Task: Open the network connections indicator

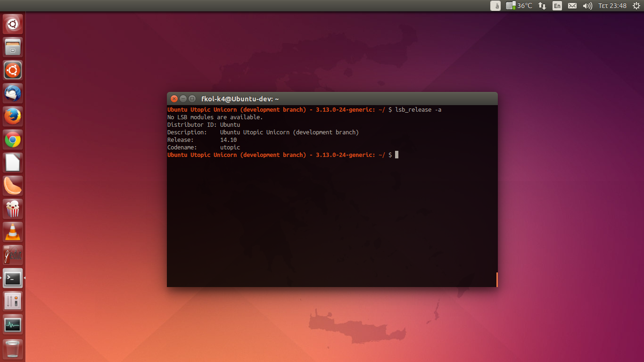Action: [542, 6]
